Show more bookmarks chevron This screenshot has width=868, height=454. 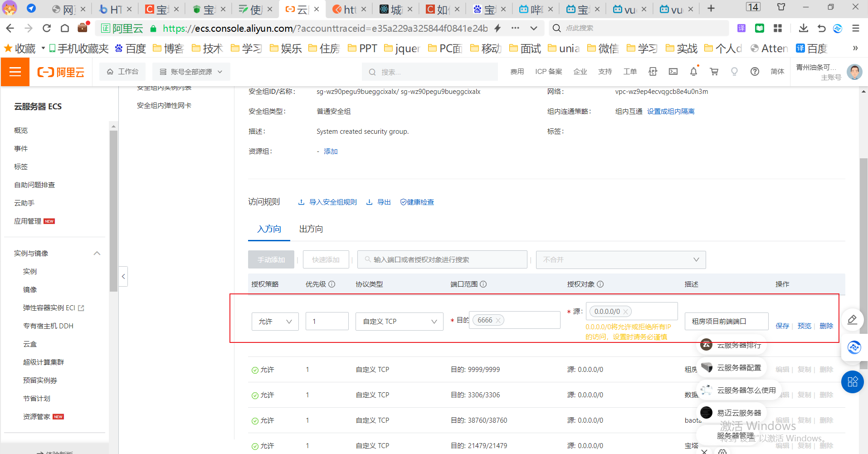pos(855,48)
